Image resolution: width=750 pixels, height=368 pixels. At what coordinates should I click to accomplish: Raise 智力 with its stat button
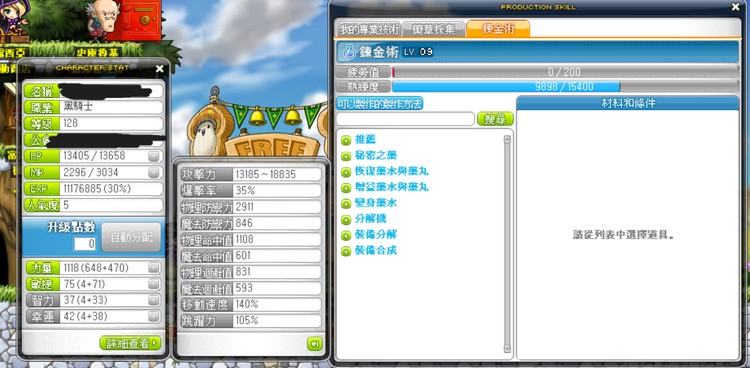tap(153, 300)
